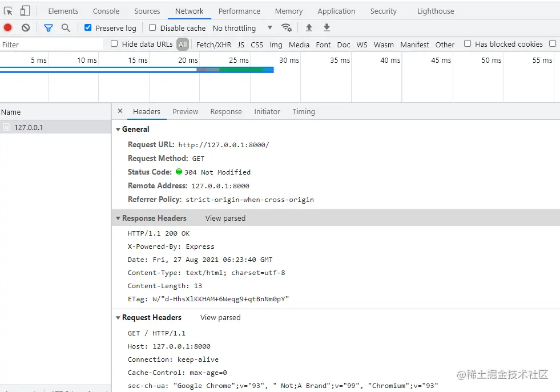Filter requests by CSS
The image size is (560, 392).
257,45
